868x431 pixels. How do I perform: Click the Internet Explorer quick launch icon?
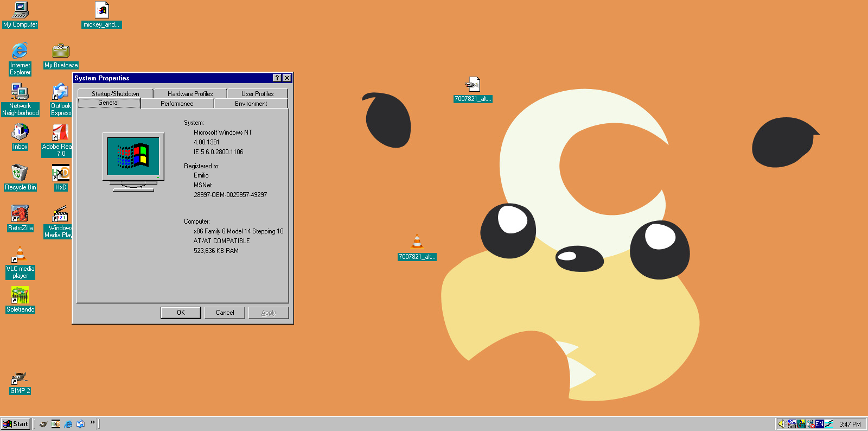(x=68, y=424)
